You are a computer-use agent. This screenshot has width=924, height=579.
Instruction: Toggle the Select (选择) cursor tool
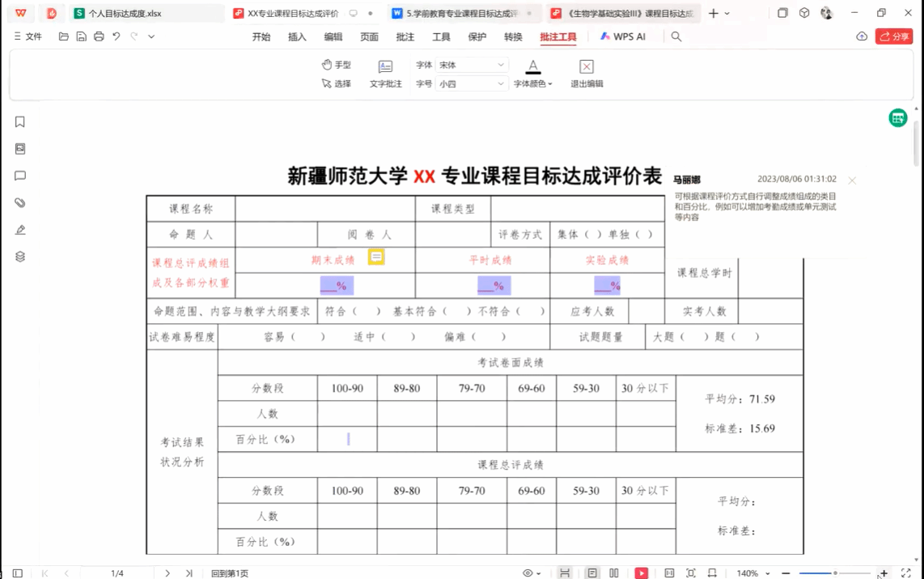pos(336,83)
